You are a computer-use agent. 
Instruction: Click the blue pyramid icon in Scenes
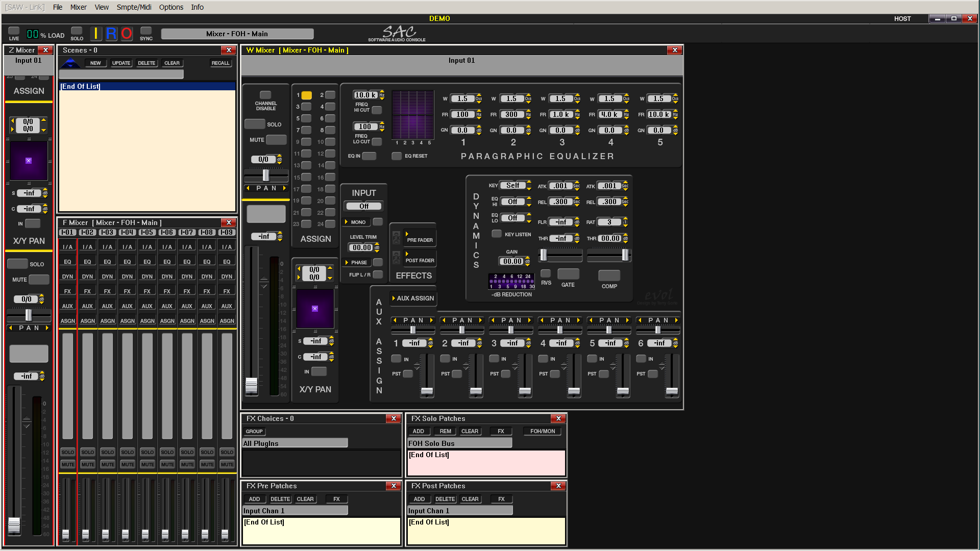tap(70, 63)
